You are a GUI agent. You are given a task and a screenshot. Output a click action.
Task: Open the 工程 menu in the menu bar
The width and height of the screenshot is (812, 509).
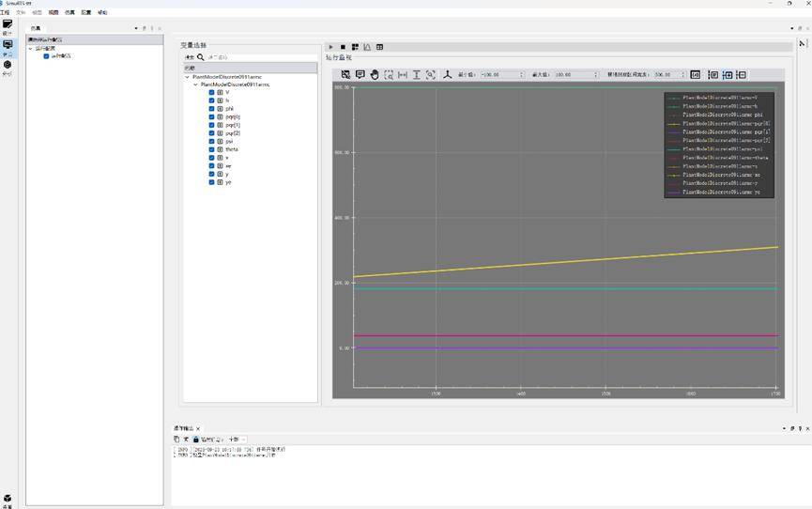click(x=6, y=12)
